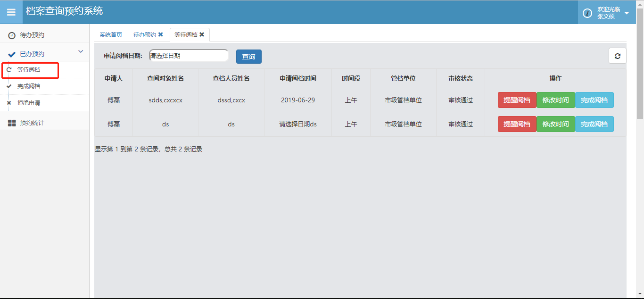Select 等待阅档 in the sidebar submenu

[29, 70]
